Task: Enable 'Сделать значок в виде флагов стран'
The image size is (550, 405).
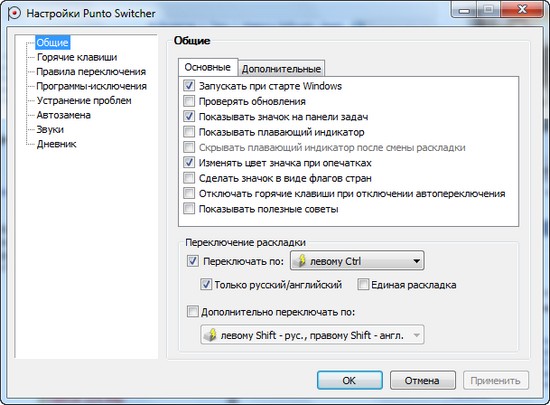Action: tap(189, 178)
